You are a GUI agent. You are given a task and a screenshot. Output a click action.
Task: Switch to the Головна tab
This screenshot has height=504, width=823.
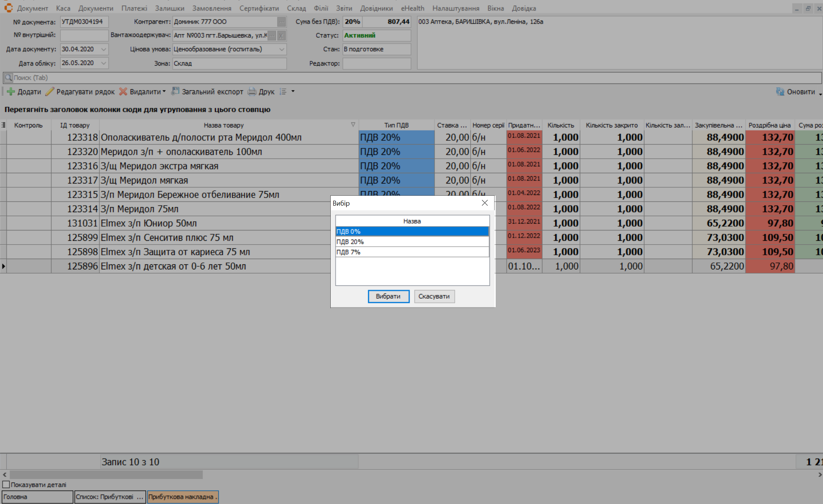tap(37, 497)
